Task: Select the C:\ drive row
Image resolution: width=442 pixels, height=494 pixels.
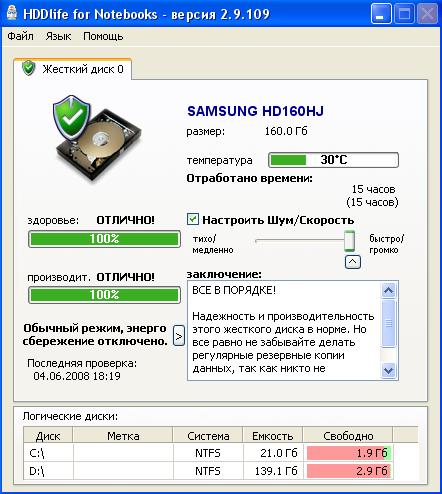Action: [x=221, y=453]
